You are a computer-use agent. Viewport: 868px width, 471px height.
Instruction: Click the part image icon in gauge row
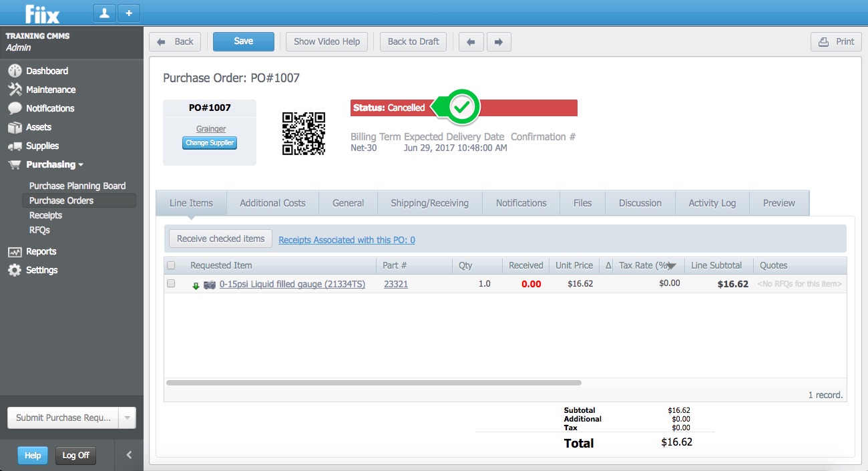pos(209,285)
